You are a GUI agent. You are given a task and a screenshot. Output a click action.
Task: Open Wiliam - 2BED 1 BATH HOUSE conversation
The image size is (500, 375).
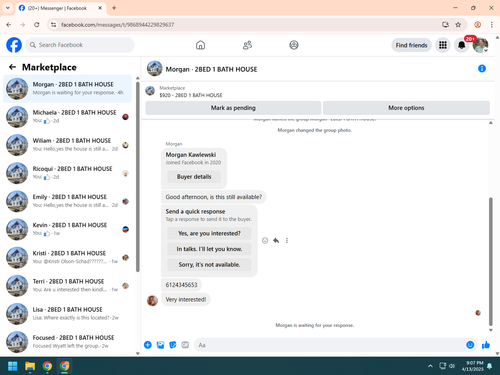[x=67, y=145]
